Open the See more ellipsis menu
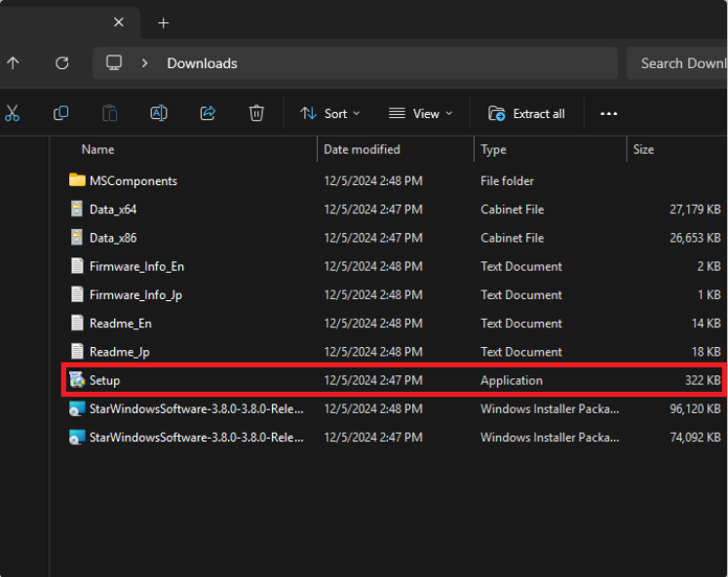The image size is (728, 577). (608, 114)
